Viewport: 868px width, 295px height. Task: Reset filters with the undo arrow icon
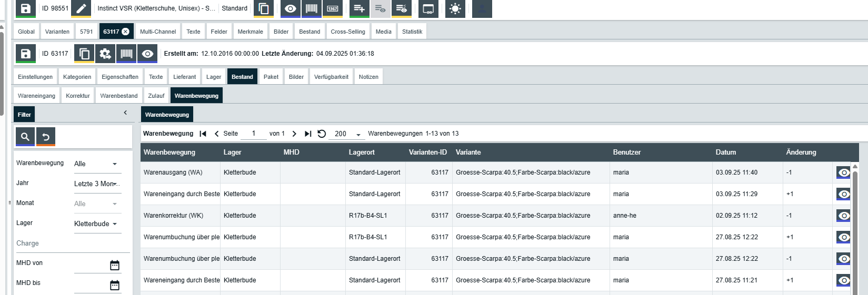46,137
